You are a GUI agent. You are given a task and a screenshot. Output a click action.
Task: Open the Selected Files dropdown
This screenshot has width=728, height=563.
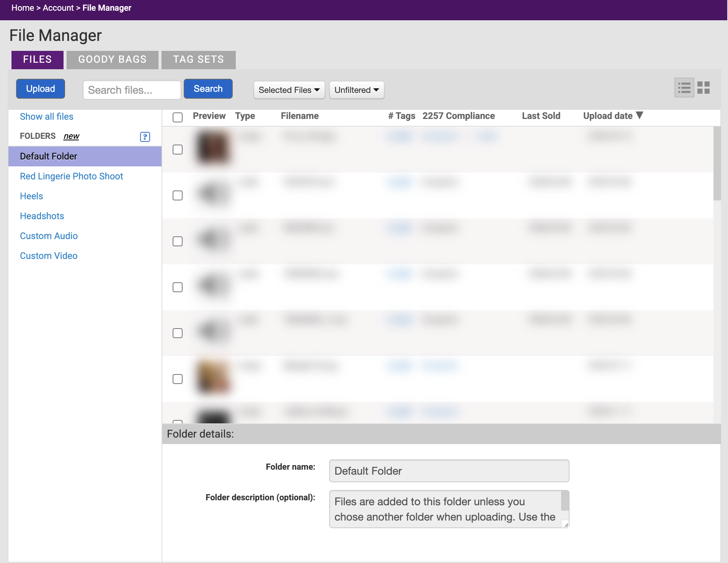[289, 90]
